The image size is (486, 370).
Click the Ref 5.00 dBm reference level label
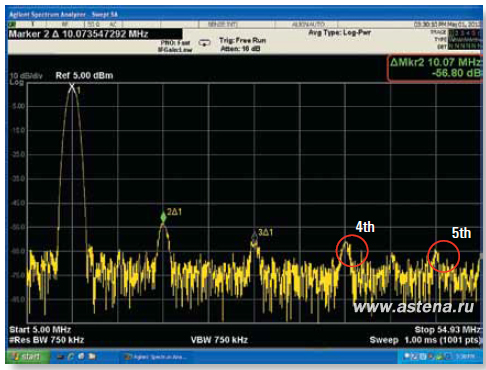tap(84, 76)
